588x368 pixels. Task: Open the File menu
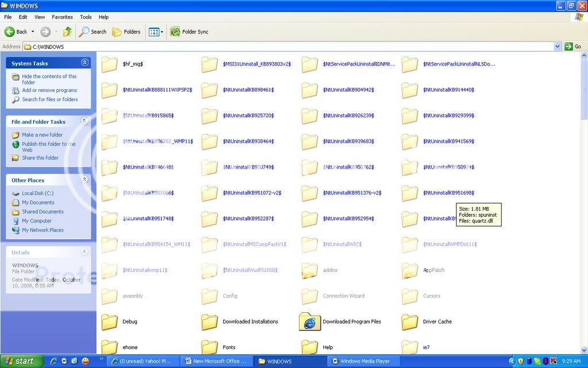[8, 17]
